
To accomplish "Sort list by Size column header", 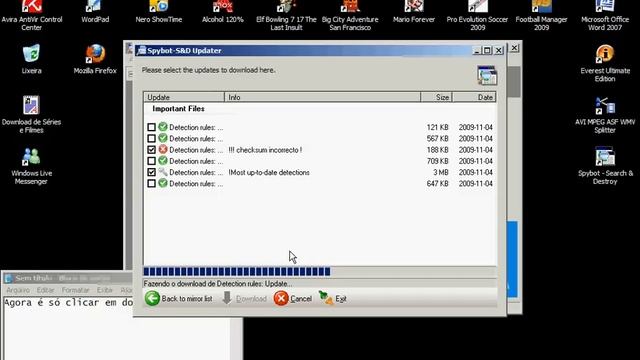I will [436, 97].
